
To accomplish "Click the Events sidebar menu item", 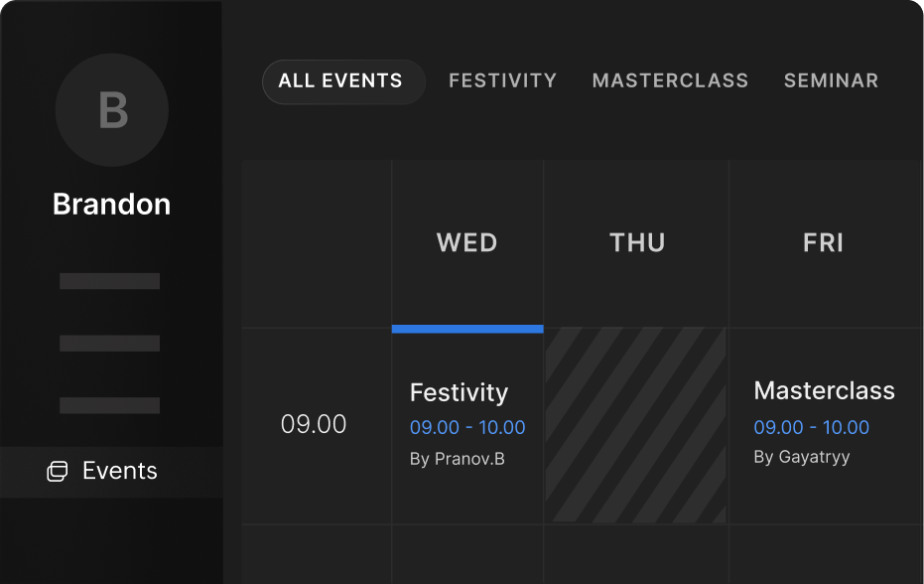I will [119, 471].
